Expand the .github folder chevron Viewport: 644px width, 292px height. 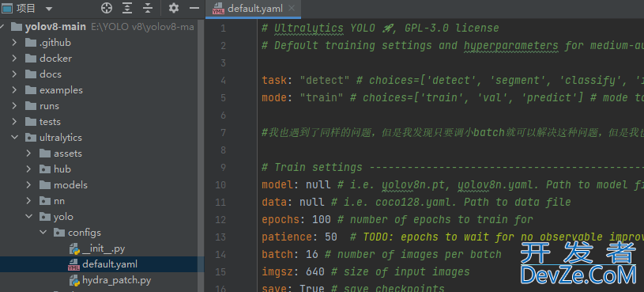tap(14, 43)
